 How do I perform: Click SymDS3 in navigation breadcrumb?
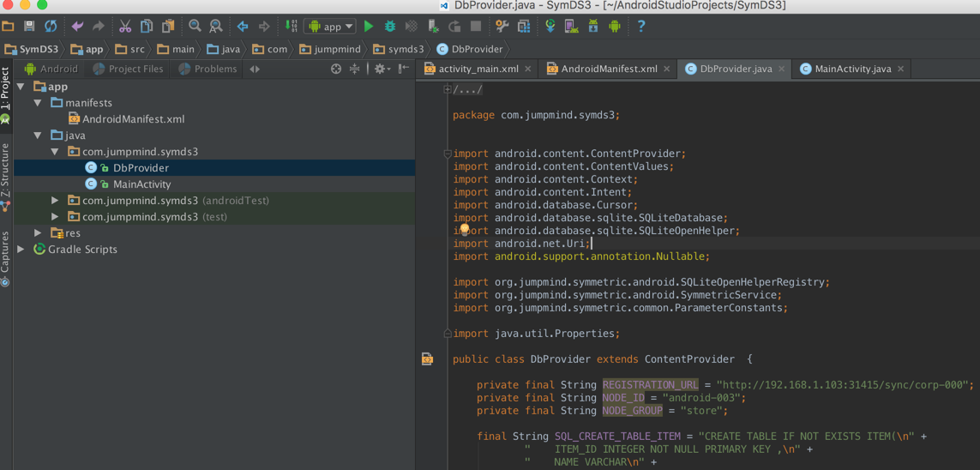(32, 50)
